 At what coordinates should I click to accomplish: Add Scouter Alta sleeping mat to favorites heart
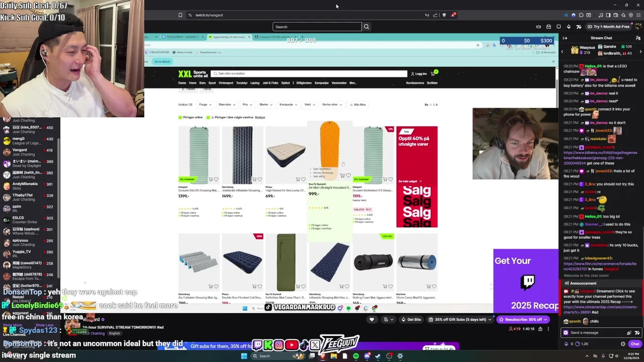coord(216,179)
